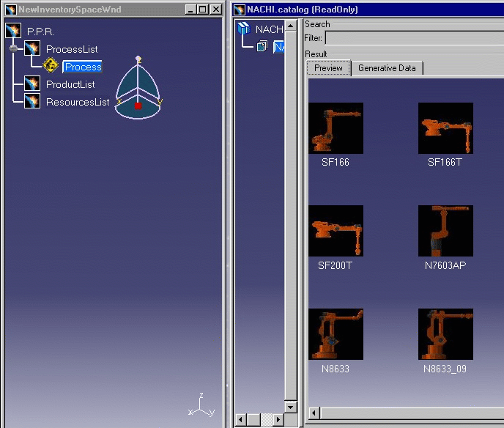Viewport: 504px width, 428px height.
Task: Click the ResourcesList node icon
Action: [x=32, y=102]
